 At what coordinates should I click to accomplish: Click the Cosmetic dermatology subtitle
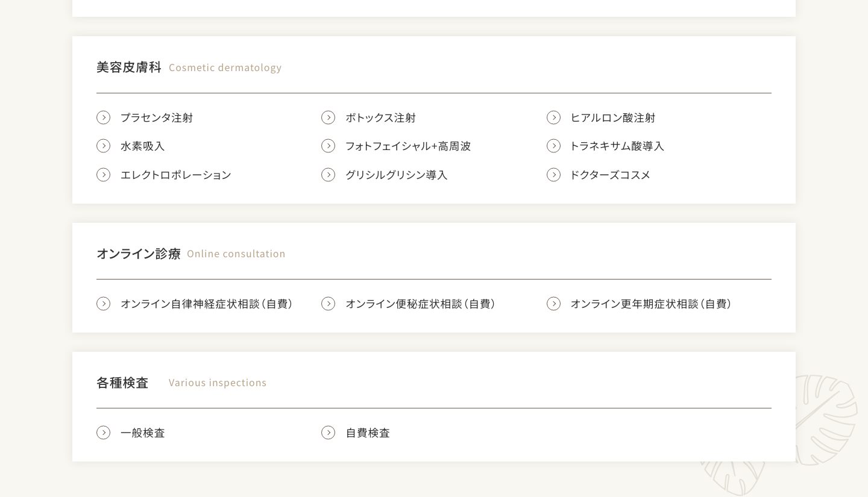point(225,67)
